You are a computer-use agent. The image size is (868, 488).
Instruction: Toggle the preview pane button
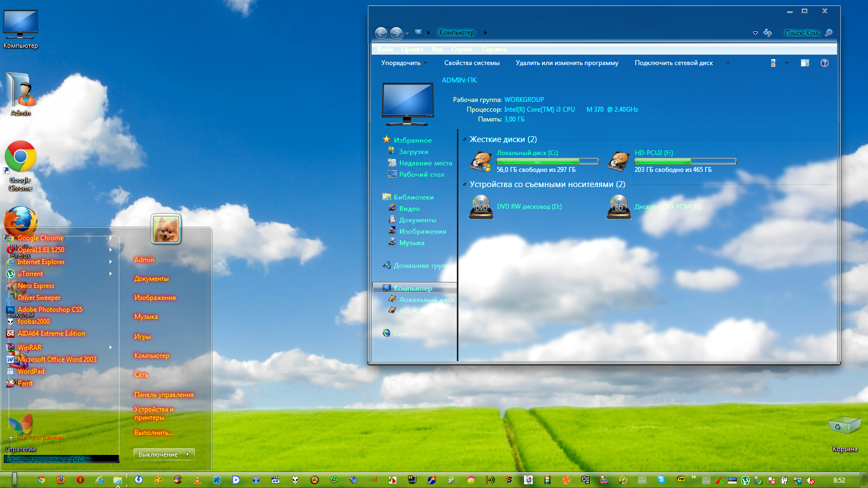805,63
